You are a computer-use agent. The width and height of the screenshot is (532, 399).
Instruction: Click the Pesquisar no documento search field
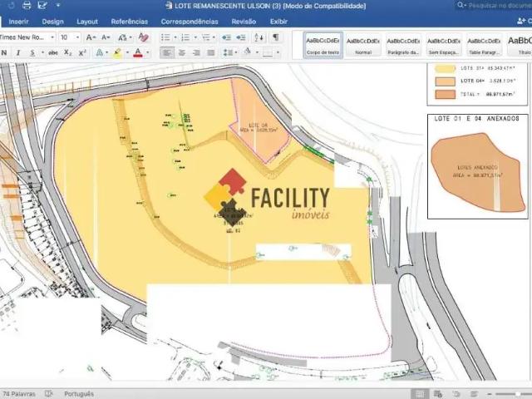point(493,6)
